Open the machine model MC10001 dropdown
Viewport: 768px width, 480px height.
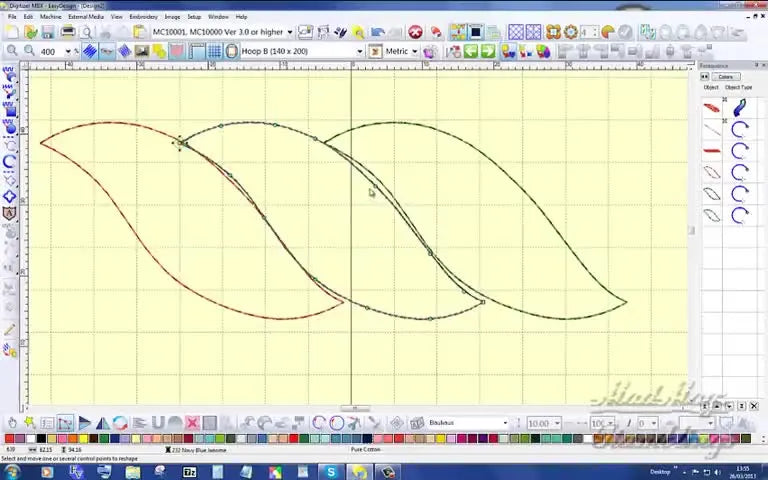click(x=289, y=32)
